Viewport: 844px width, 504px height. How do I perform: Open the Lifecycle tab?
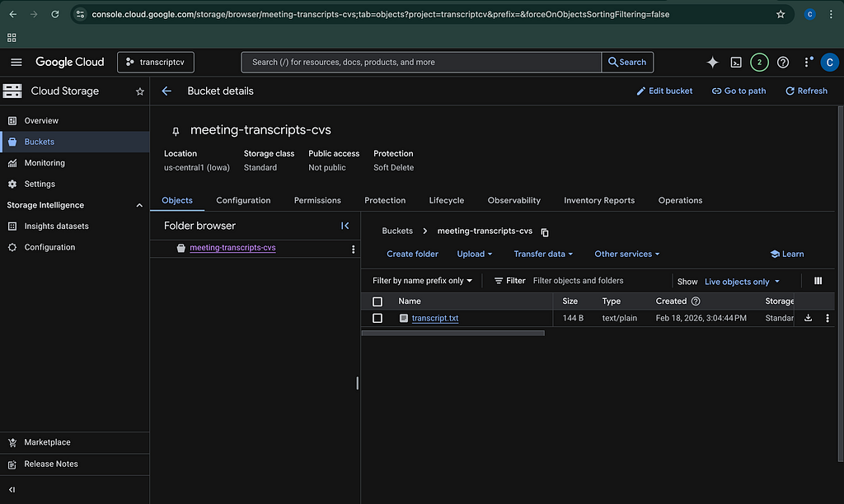coord(446,200)
